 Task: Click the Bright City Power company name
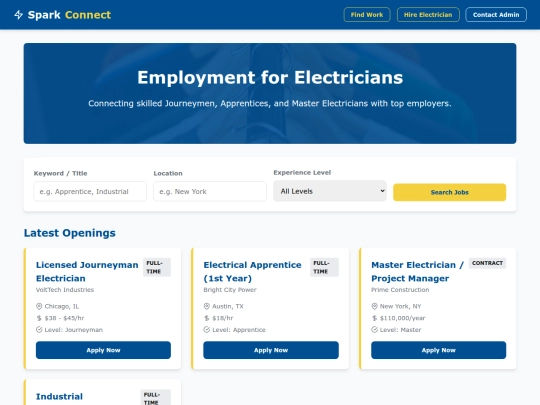coord(230,290)
